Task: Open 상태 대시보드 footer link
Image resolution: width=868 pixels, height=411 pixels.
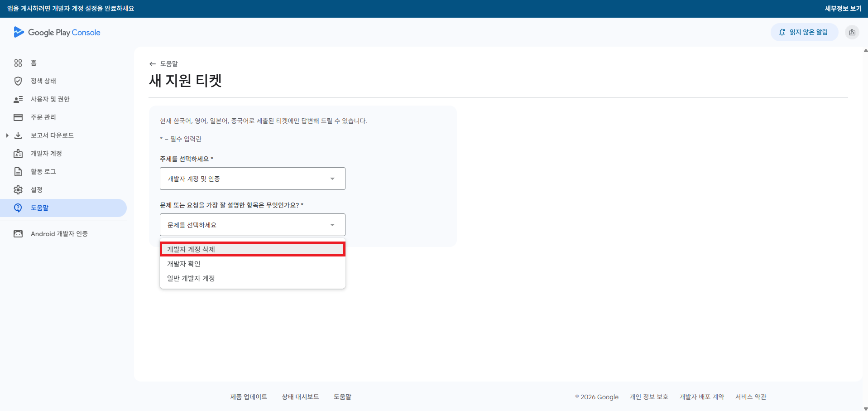Action: point(300,397)
